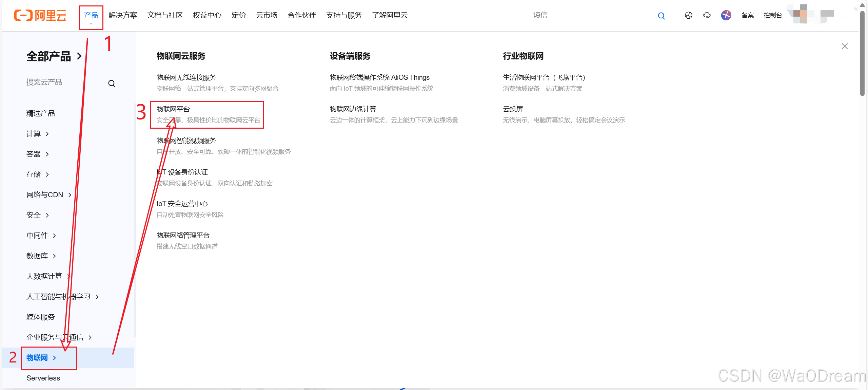Screen dimensions: 868x390
Task: Open the 合作伙伴 menu
Action: 302,15
